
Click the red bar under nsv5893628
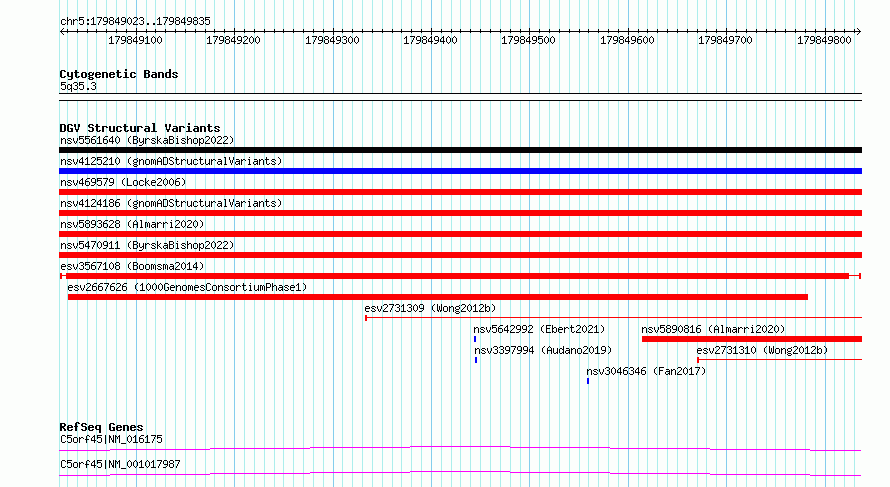460,234
